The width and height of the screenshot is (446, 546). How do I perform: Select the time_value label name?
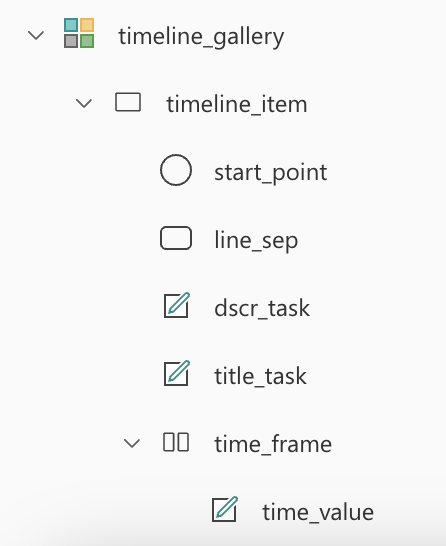pyautogui.click(x=318, y=513)
